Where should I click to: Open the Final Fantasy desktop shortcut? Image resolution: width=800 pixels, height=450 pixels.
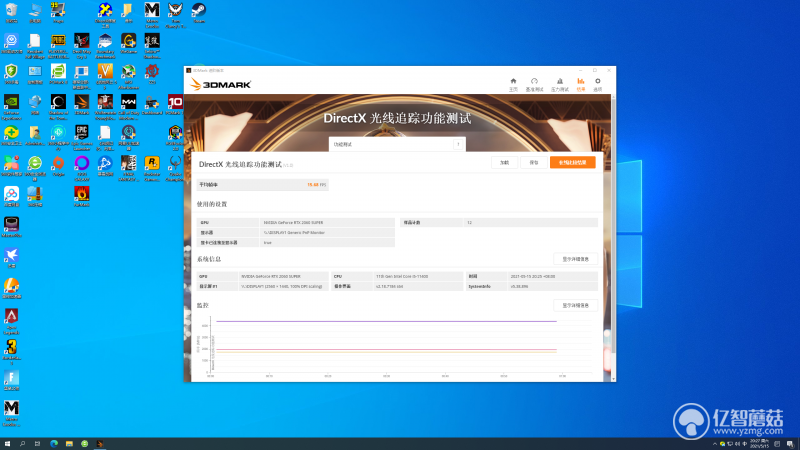(x=129, y=168)
